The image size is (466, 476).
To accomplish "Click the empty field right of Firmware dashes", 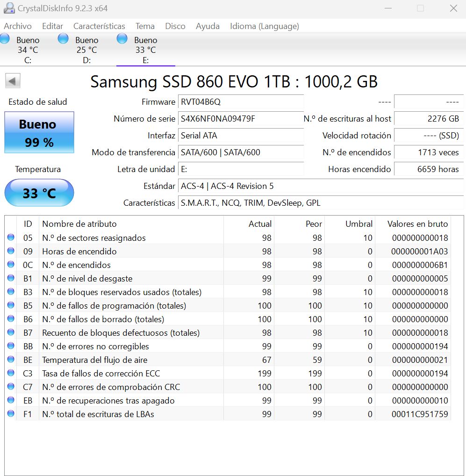I will coord(429,101).
